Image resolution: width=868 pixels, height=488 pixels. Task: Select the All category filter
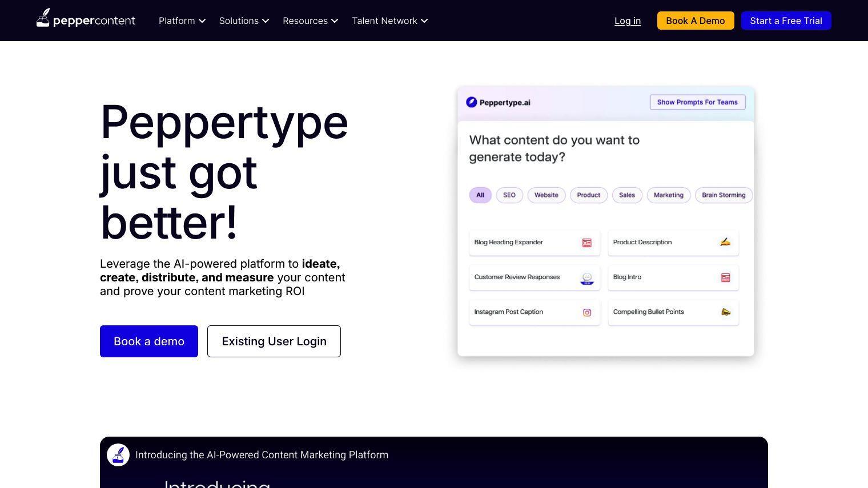pyautogui.click(x=480, y=195)
